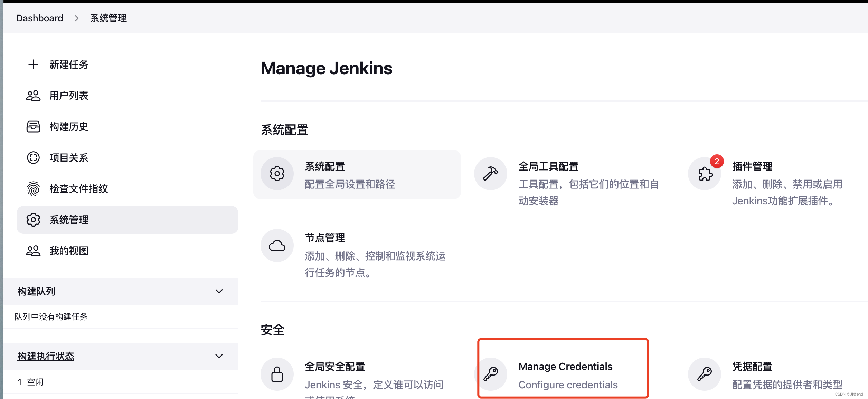The height and width of the screenshot is (399, 868).
Task: Open 全局安全配置 security settings
Action: [335, 367]
